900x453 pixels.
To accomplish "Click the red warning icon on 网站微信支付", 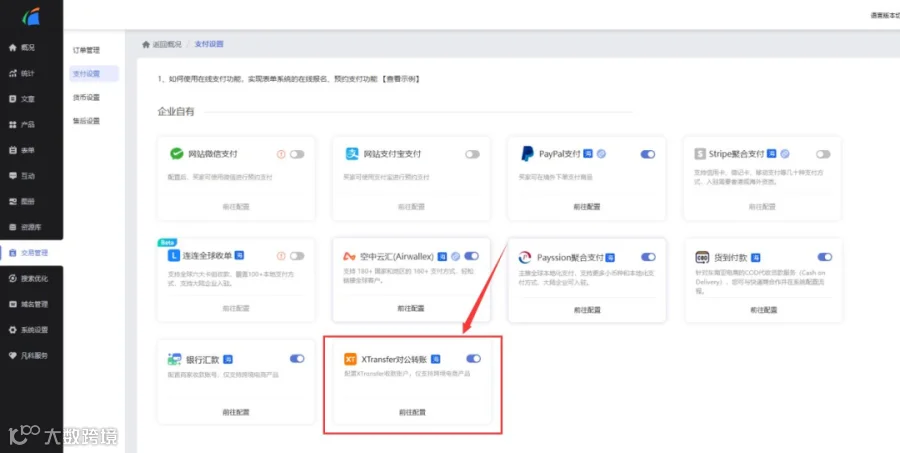I will (x=281, y=154).
